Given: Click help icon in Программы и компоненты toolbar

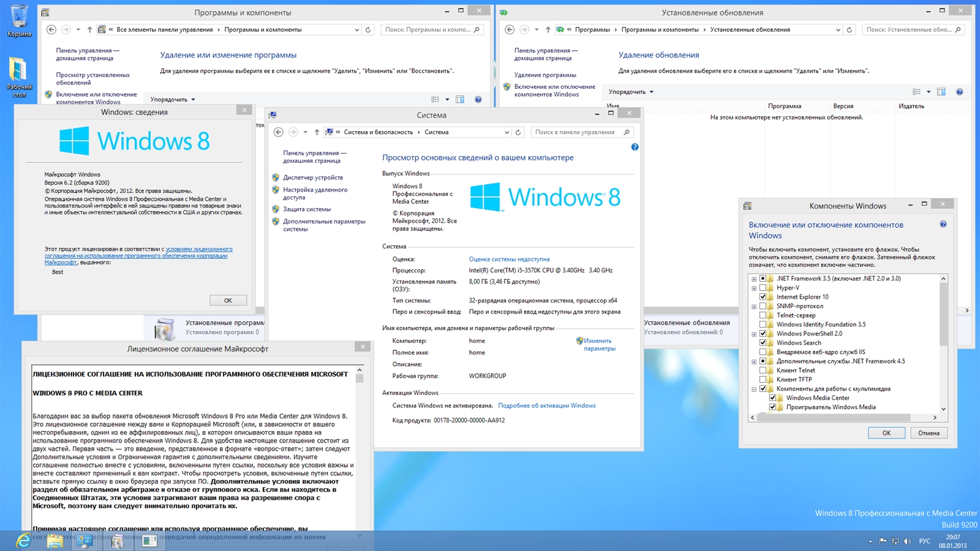Looking at the screenshot, I should (478, 99).
